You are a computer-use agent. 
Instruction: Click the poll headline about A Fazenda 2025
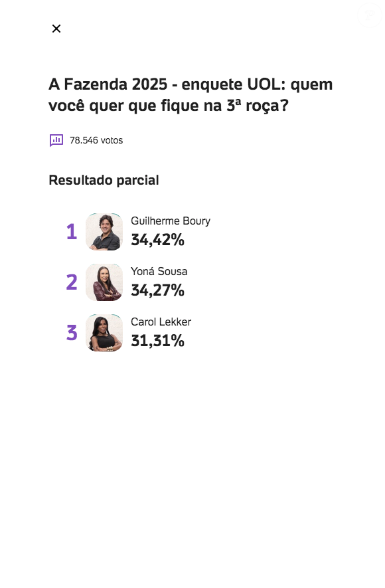(190, 95)
